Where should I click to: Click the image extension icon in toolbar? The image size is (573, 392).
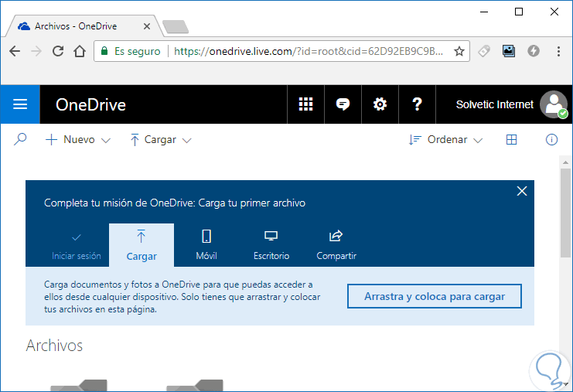(508, 51)
